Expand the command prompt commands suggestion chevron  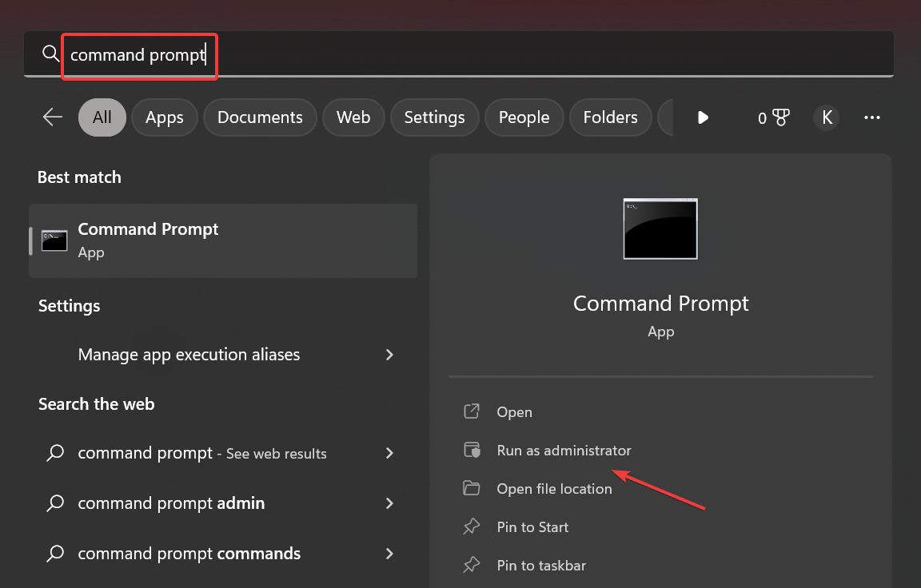coord(389,554)
